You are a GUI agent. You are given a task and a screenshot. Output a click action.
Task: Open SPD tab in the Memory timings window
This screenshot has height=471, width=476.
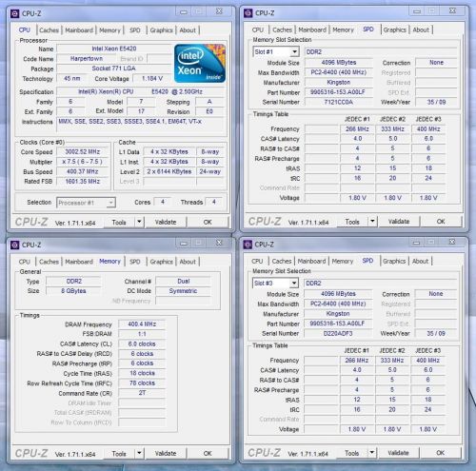(x=135, y=262)
